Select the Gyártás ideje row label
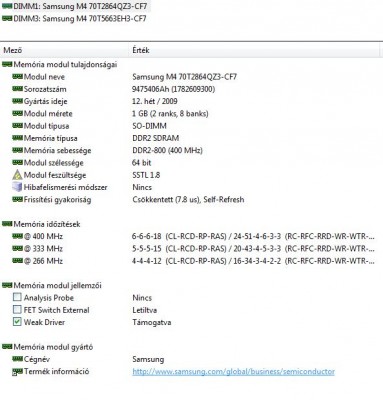Viewport: 383px width, 400px height. (46, 101)
